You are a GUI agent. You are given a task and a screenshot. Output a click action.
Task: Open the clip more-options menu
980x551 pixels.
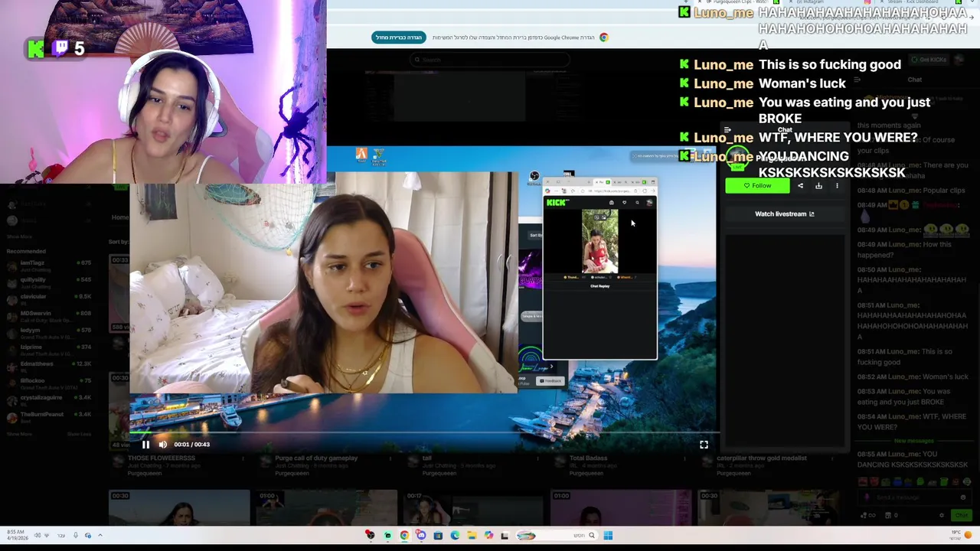point(837,186)
